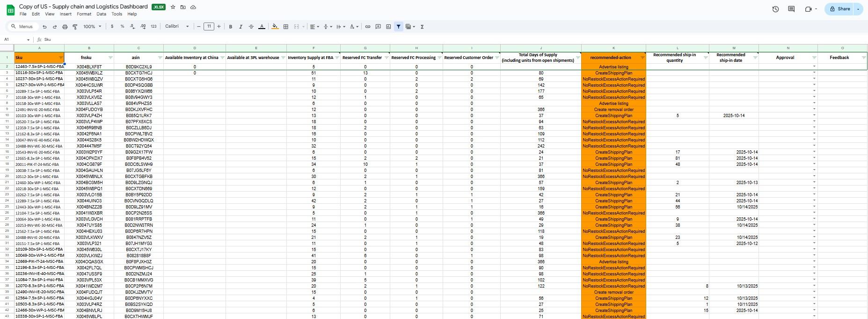The width and height of the screenshot is (868, 319).
Task: Click the insert link icon
Action: (x=368, y=27)
